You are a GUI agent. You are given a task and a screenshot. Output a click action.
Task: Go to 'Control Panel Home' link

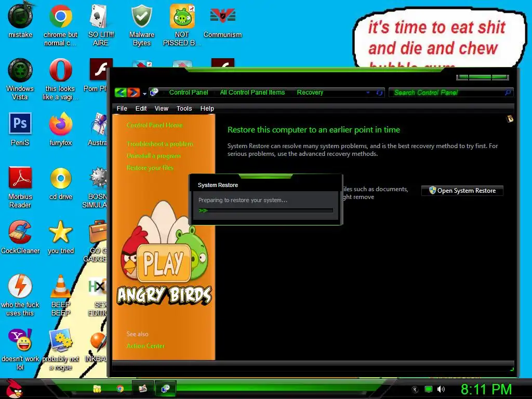[x=155, y=125]
